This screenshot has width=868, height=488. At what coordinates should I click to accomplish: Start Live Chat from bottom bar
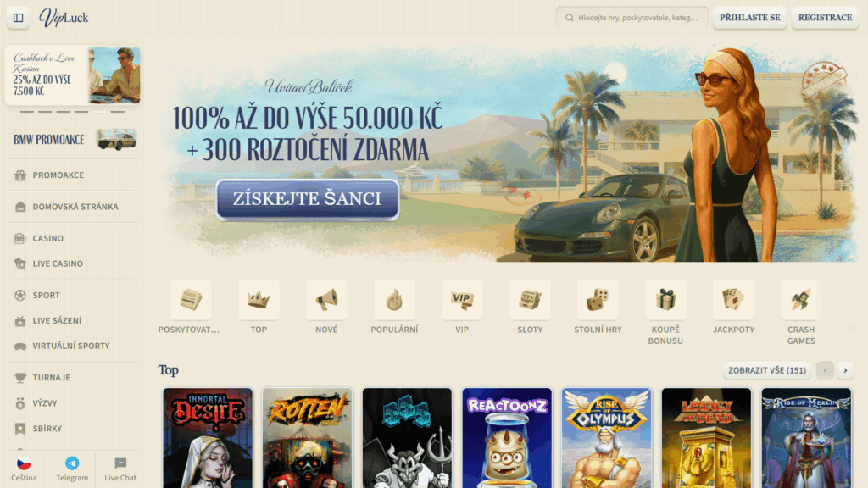(120, 469)
